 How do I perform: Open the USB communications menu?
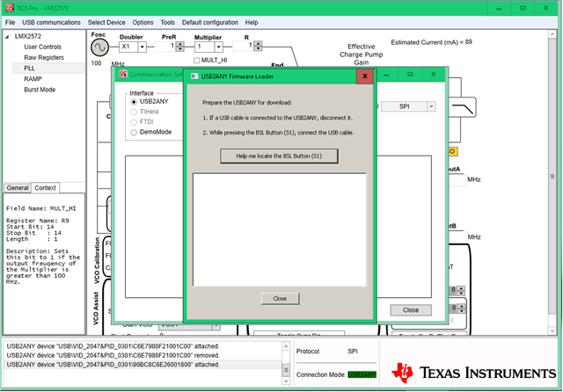coord(51,22)
